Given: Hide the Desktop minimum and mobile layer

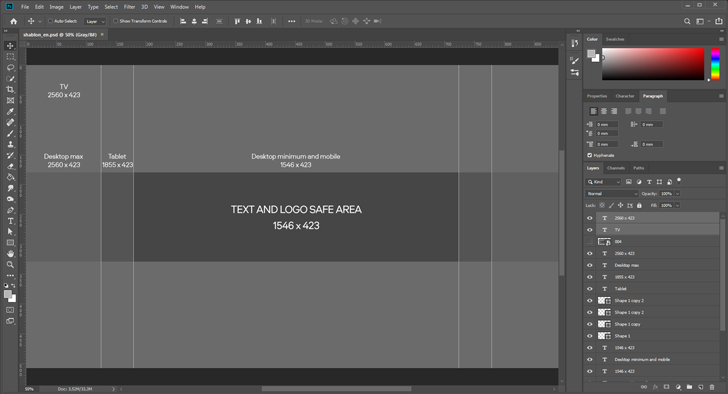Looking at the screenshot, I should (590, 360).
